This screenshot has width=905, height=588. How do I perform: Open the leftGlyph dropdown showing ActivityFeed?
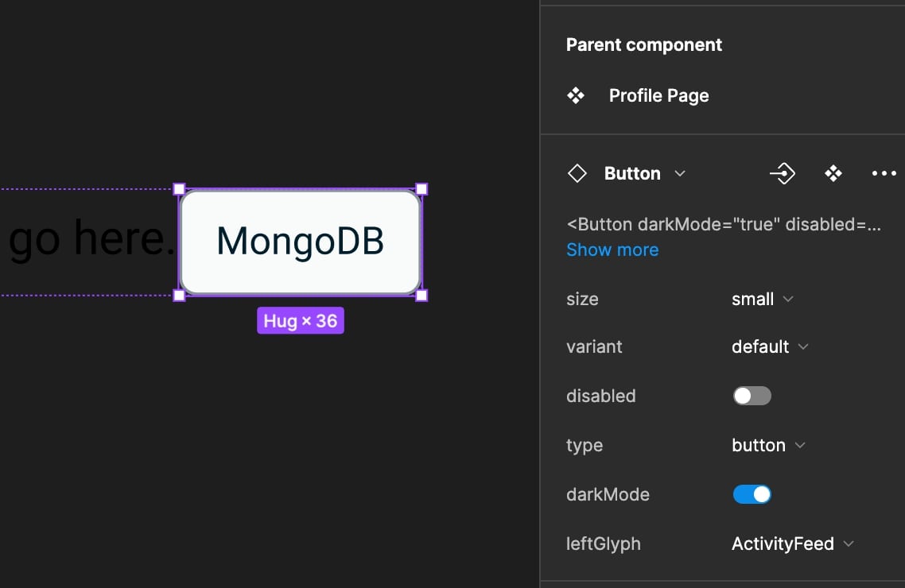tap(792, 544)
